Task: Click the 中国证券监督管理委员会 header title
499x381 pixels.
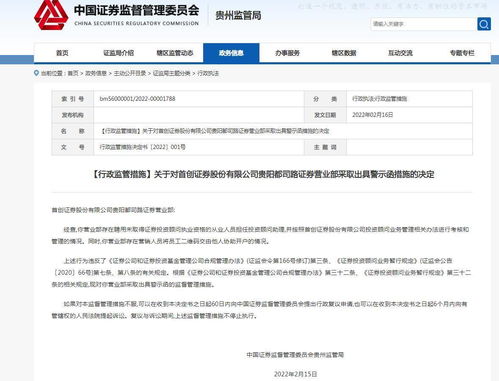Action: [x=136, y=10]
